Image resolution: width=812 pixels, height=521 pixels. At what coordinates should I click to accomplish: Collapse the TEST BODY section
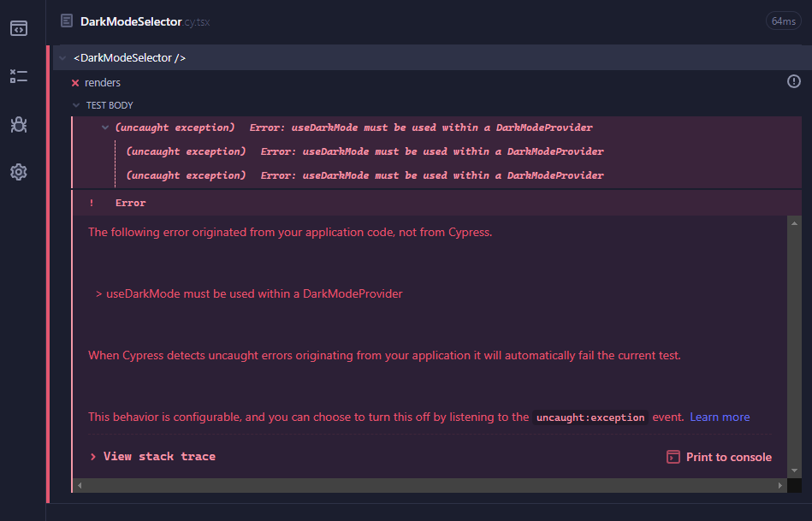pos(76,105)
